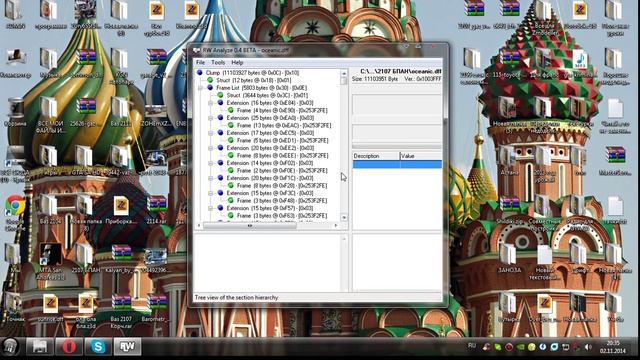Select the highlighted blue row in the Description list
The height and width of the screenshot is (360, 640).
(397, 164)
